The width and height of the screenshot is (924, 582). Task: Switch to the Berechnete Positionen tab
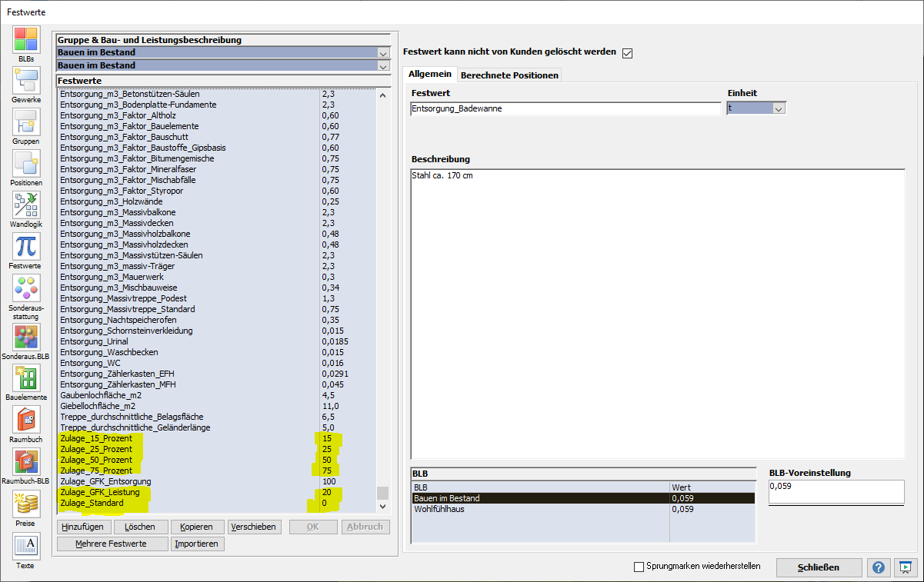click(509, 75)
